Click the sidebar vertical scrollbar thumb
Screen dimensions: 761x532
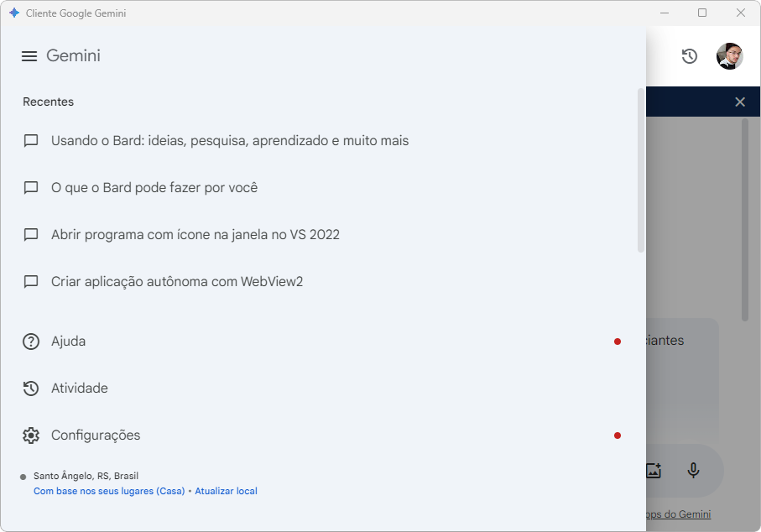[641, 170]
